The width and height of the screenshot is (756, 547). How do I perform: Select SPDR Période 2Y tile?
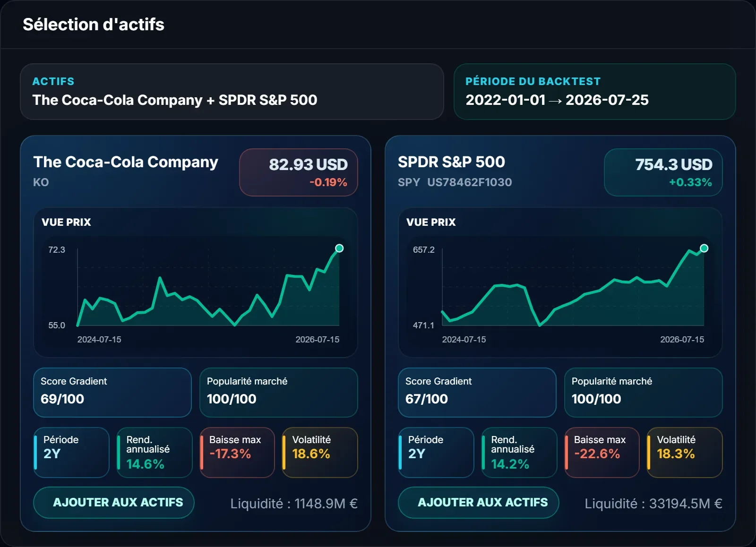coord(436,453)
